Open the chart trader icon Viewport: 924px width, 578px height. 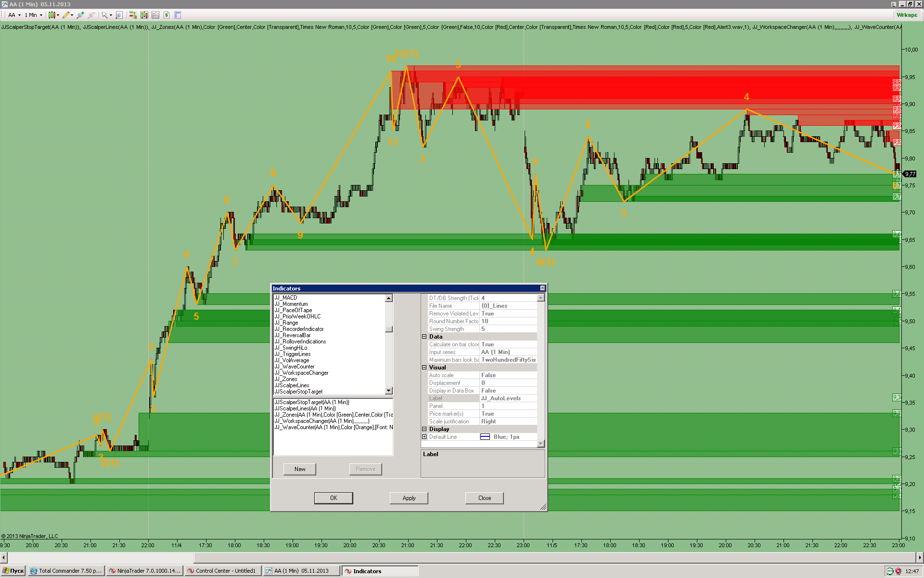[133, 15]
